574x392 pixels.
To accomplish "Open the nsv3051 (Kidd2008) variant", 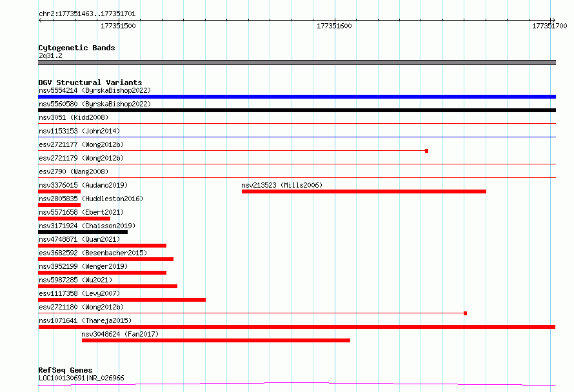I will pyautogui.click(x=74, y=117).
